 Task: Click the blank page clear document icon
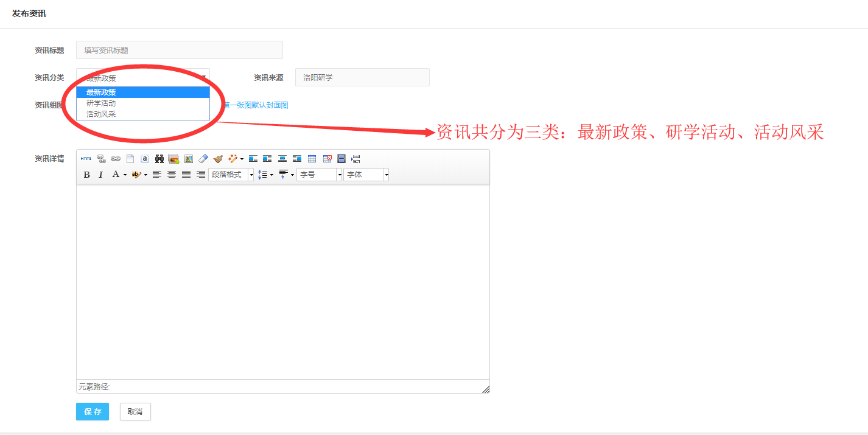point(130,159)
